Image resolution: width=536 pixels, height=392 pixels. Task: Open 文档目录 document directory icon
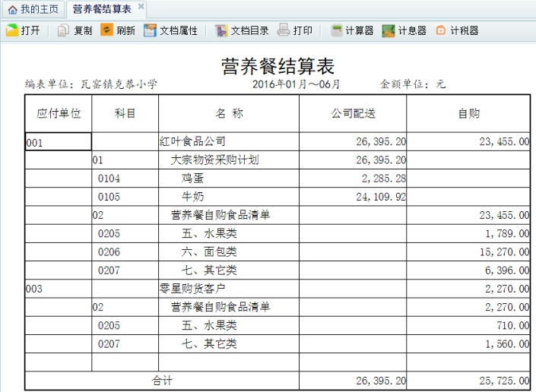point(221,30)
